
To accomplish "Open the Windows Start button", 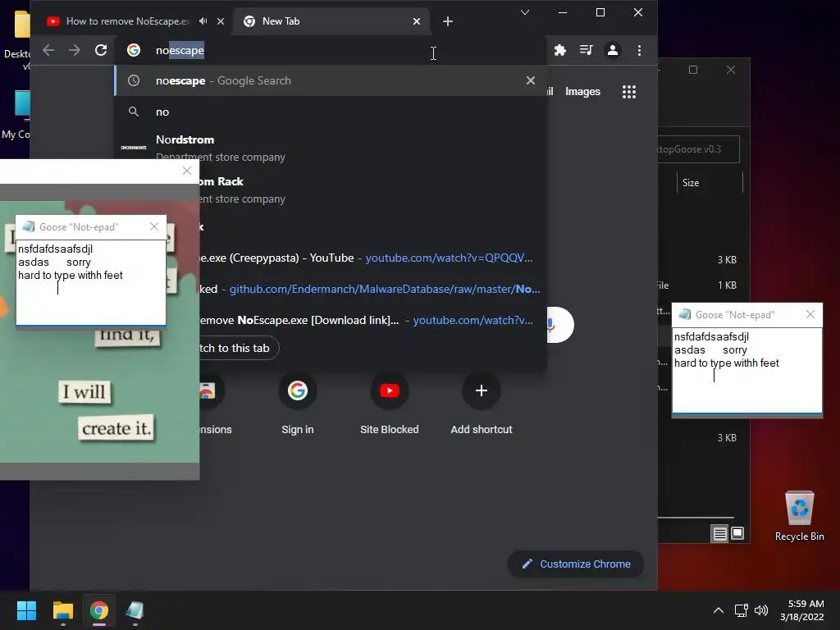I will [26, 610].
